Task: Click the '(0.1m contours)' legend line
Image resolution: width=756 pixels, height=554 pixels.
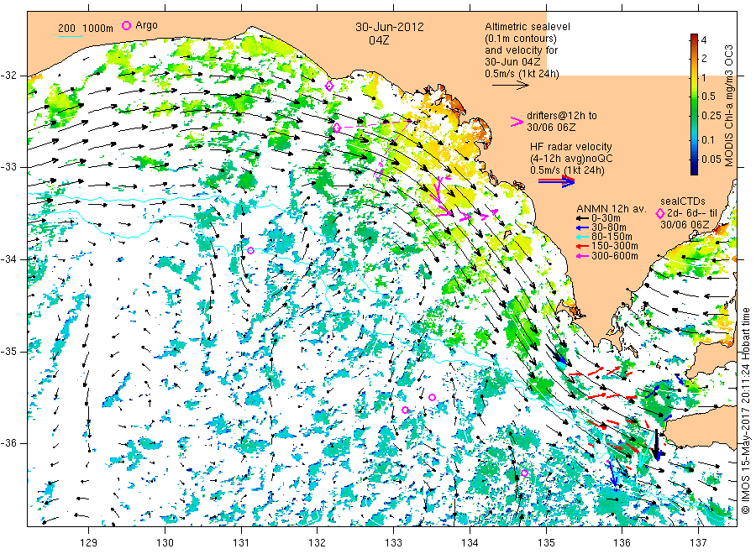Action: click(521, 39)
